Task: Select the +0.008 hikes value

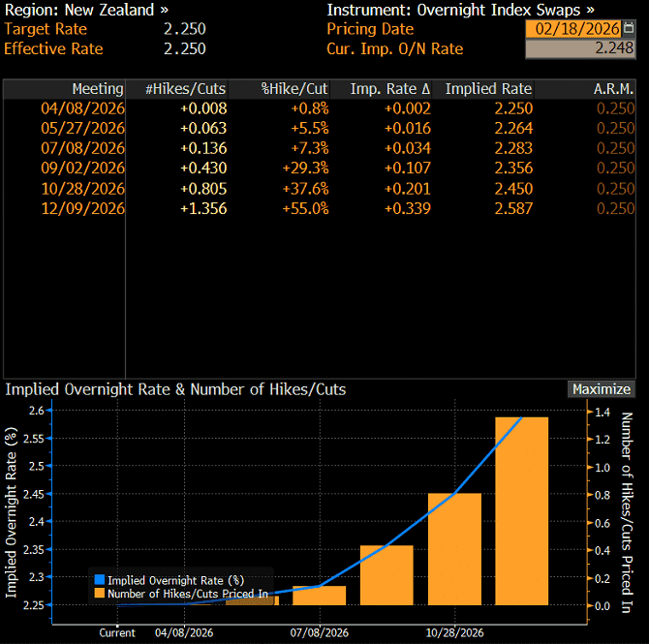Action: click(203, 108)
